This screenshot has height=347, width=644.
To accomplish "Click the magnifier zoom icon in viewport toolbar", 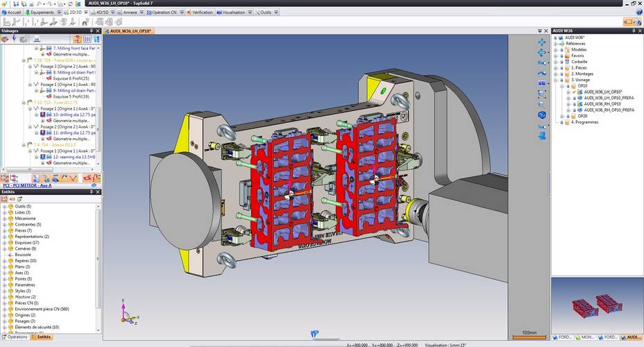I will point(542,104).
